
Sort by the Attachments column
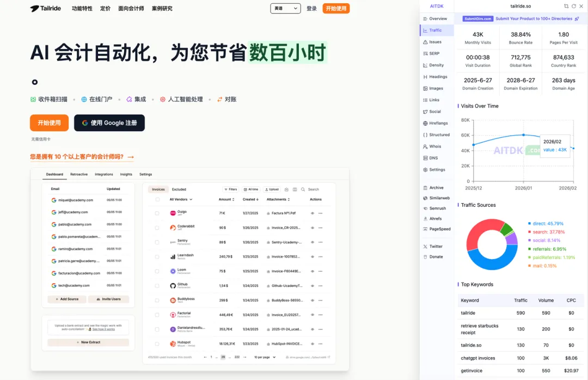(278, 200)
